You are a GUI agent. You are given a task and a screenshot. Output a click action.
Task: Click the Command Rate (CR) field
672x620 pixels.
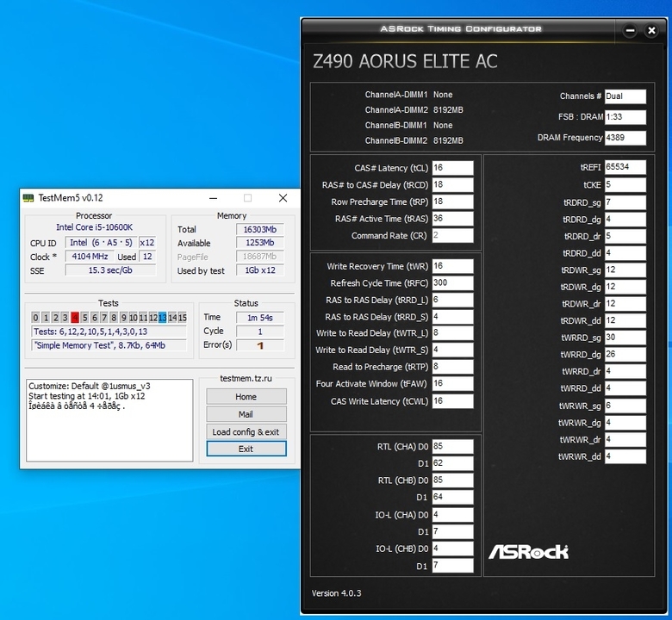(452, 235)
